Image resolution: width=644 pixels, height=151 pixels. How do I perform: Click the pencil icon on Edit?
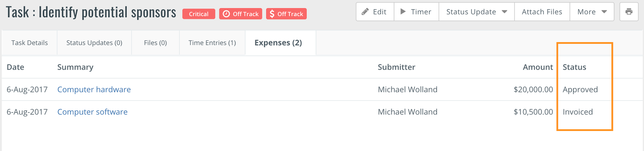click(x=365, y=12)
